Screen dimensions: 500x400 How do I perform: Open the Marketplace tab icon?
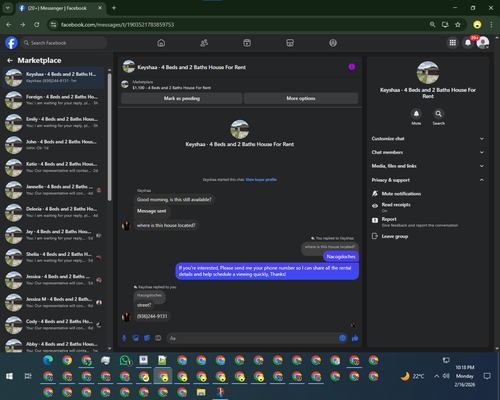(290, 43)
